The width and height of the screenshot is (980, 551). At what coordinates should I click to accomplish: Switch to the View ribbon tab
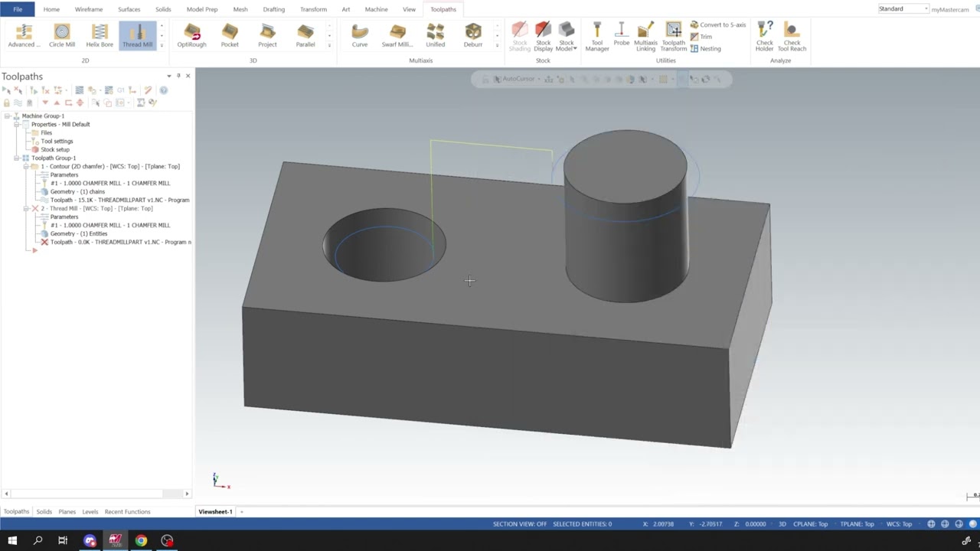pyautogui.click(x=409, y=9)
